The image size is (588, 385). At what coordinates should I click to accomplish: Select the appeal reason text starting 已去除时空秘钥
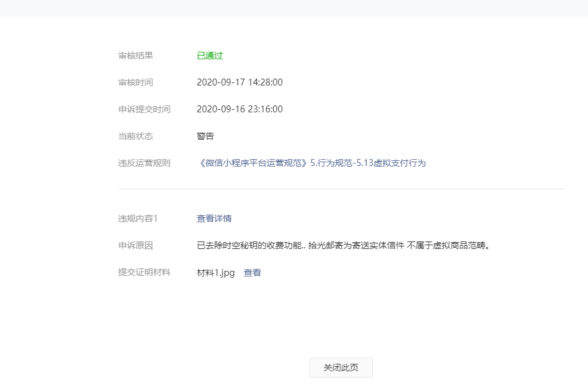click(x=344, y=245)
